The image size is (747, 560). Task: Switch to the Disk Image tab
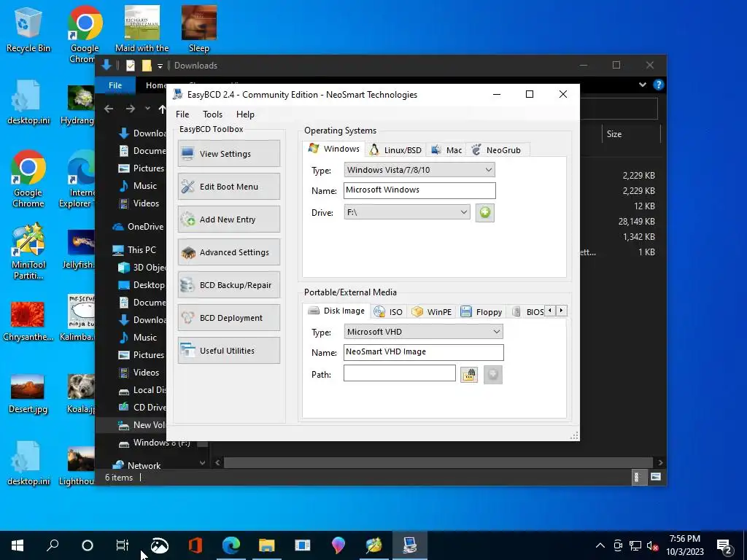coord(336,311)
